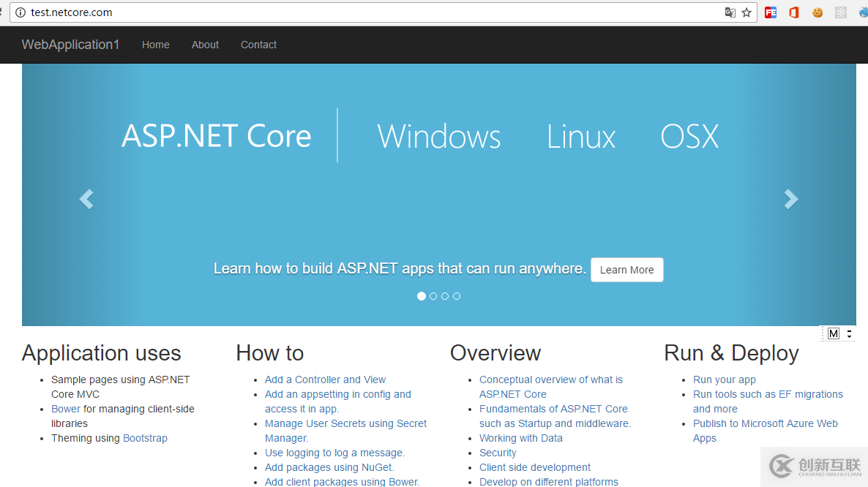Image resolution: width=868 pixels, height=487 pixels.
Task: Click the OSX text in banner
Action: [689, 137]
